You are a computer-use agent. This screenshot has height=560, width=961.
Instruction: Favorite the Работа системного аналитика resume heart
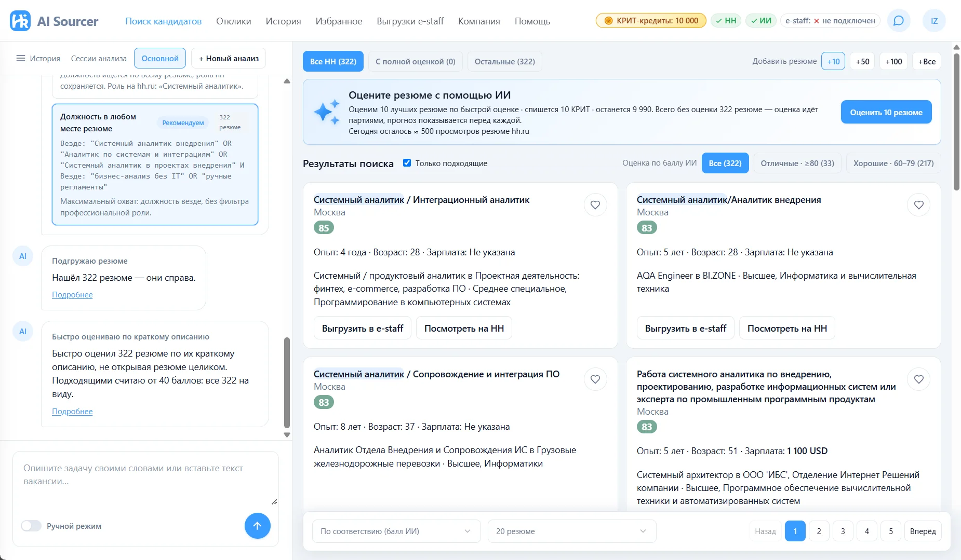tap(918, 379)
